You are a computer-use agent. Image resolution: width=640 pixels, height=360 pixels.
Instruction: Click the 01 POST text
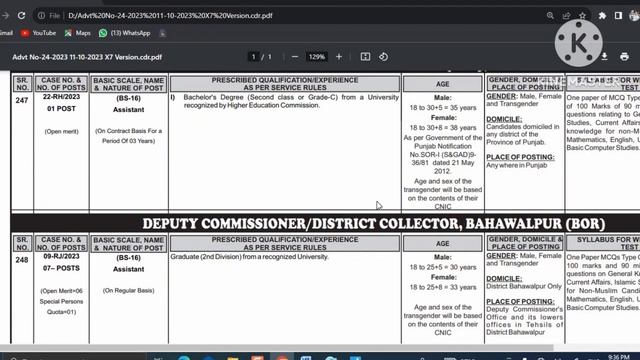coord(61,109)
